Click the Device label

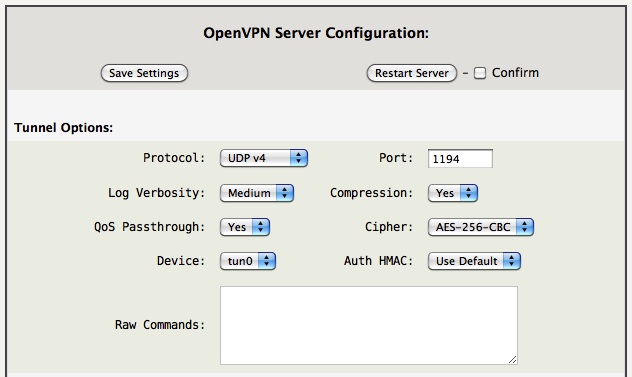point(181,261)
